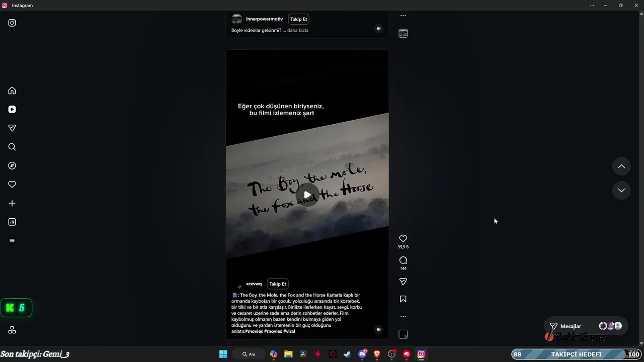Open Brave browser from the taskbar

tap(377, 354)
